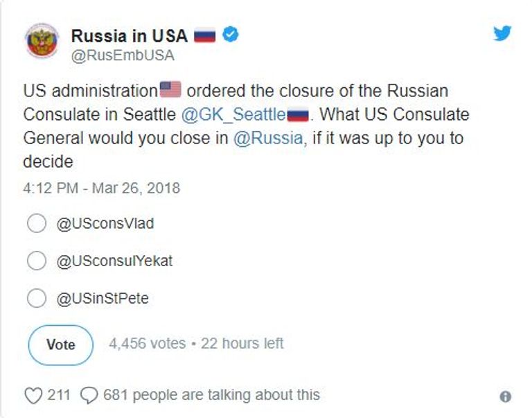Screen dimensions: 532x418
Task: Click the US flag emoji in tweet text
Action: point(170,89)
